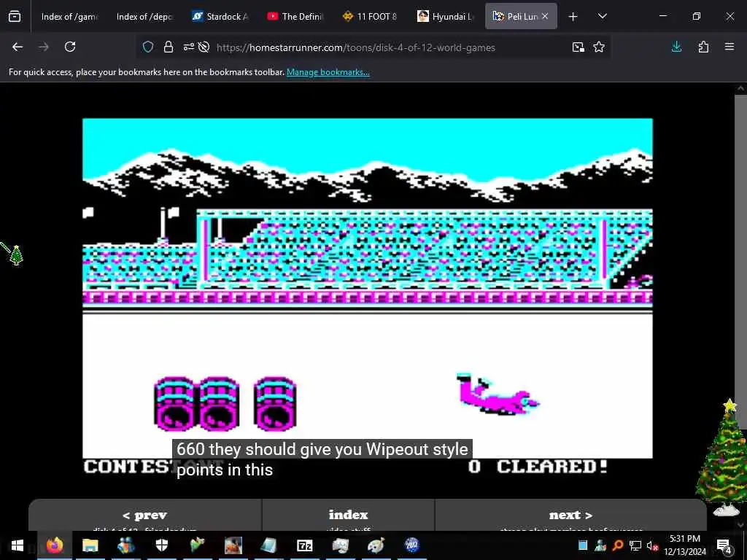
Task: Switch to 'The Defini' YouTube tab
Action: point(295,16)
